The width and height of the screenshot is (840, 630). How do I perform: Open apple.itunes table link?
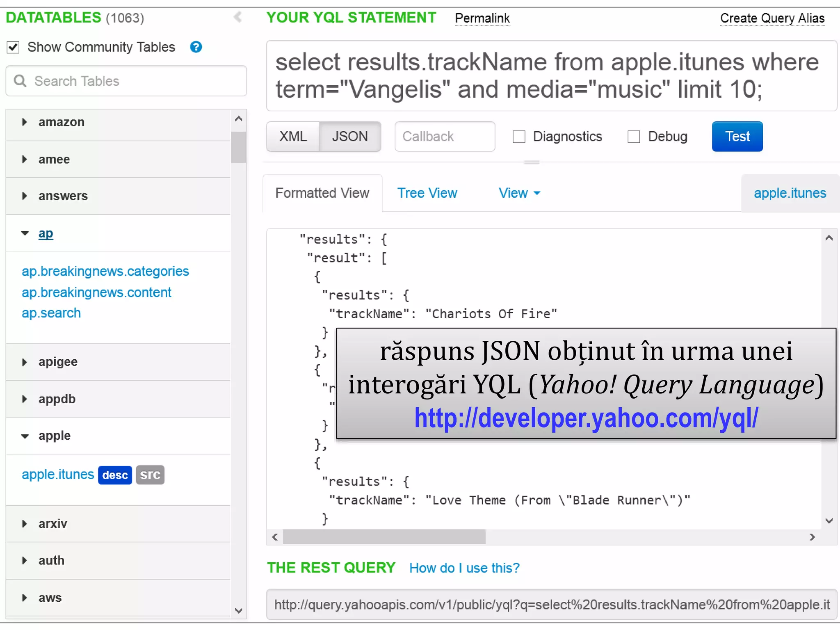coord(58,475)
